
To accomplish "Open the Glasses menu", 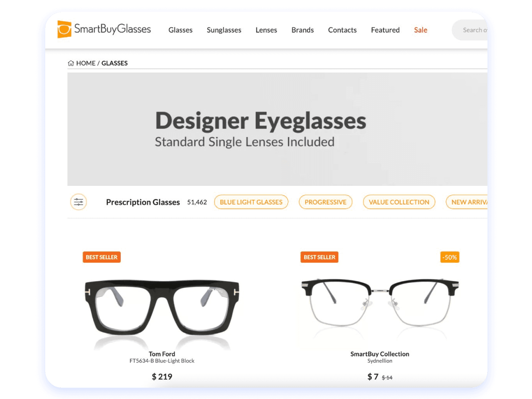I will tap(180, 30).
